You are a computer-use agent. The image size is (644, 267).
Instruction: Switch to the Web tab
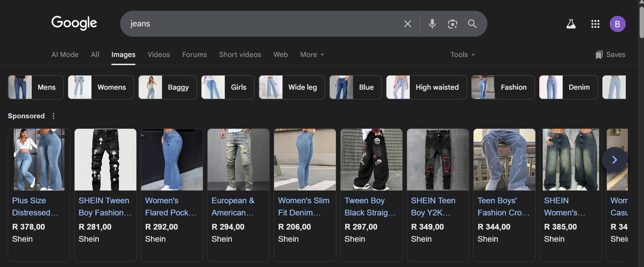280,55
